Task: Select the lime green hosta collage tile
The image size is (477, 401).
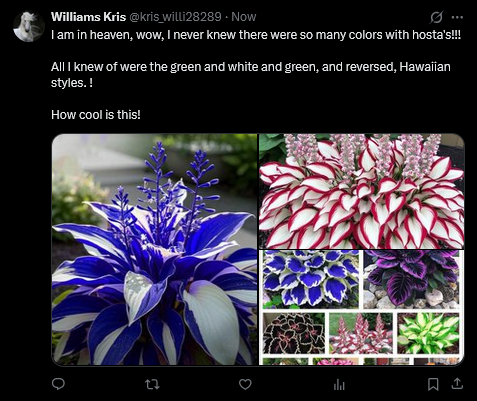Action: 428,333
